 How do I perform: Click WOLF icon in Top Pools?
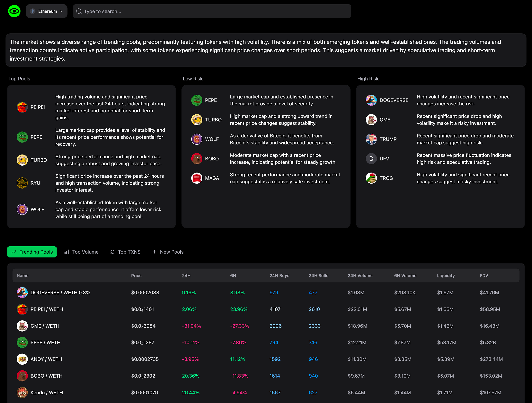click(22, 209)
